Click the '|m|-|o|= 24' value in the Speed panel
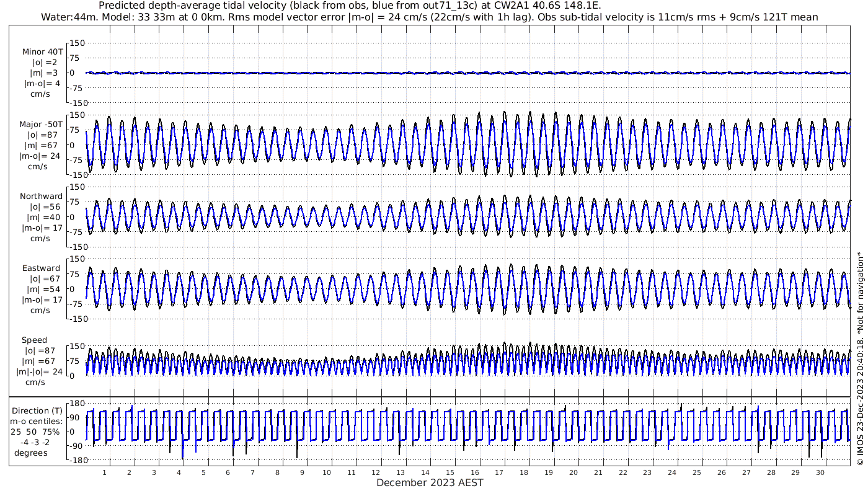Viewport: 868px width, 496px height. [x=40, y=372]
